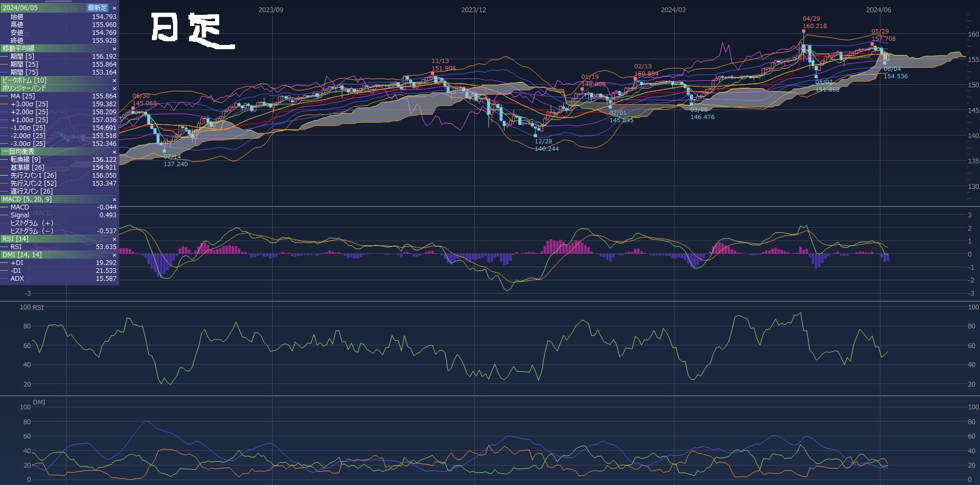Viewport: 980px width, 485px height.
Task: Click the 遅行スパン [26] color swatch
Action: click(5, 191)
